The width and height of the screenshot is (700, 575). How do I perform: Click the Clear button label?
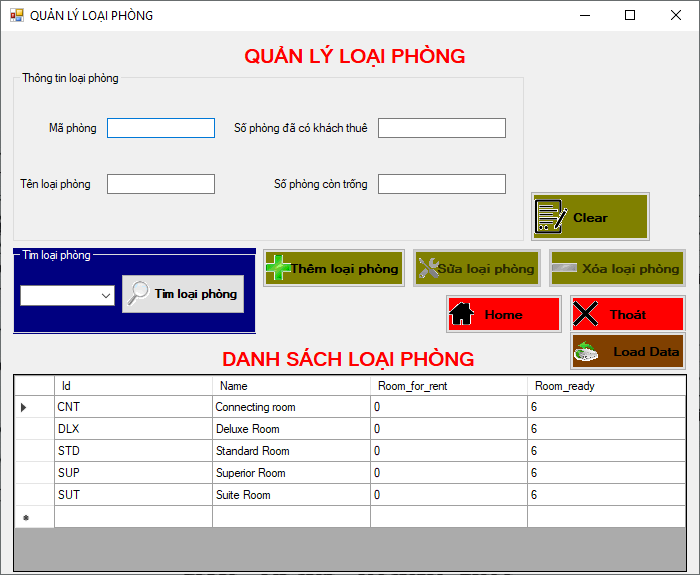point(590,218)
